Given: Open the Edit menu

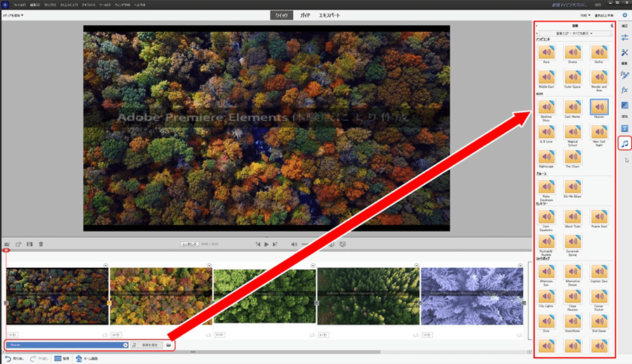Looking at the screenshot, I should (35, 5).
